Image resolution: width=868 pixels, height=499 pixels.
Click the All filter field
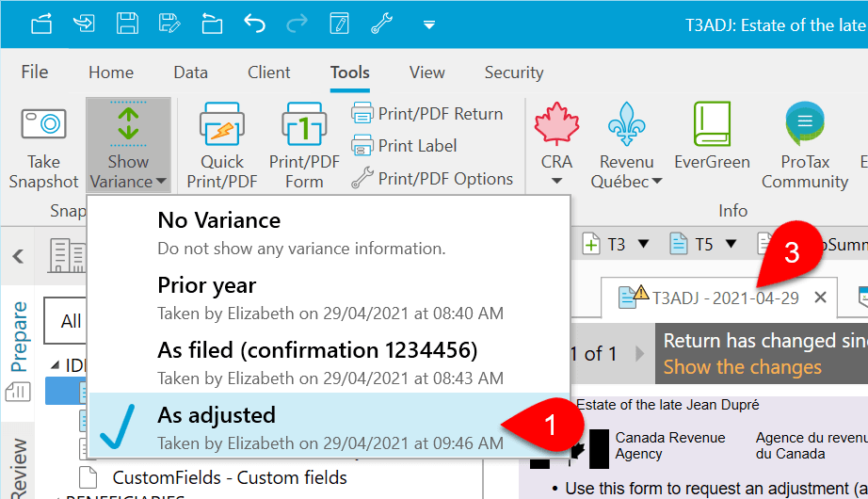coord(65,321)
